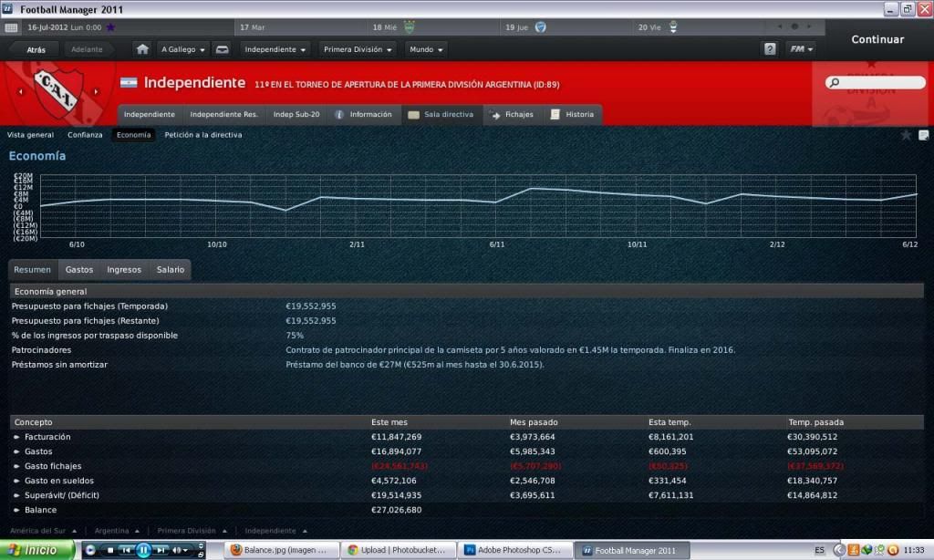The image size is (934, 560).
Task: Click the 17 Mar date in calendar bar
Action: click(253, 27)
